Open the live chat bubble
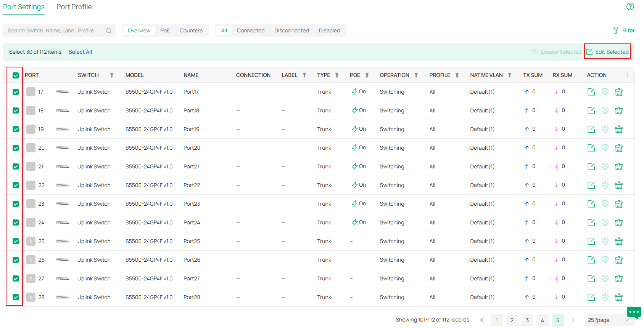644x328 pixels. (634, 312)
